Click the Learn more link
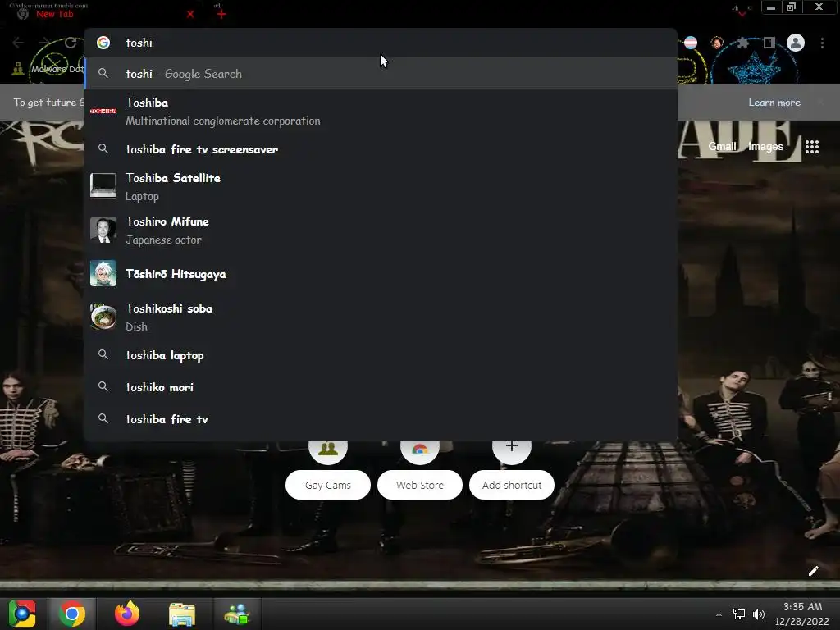Image resolution: width=840 pixels, height=630 pixels. [774, 103]
